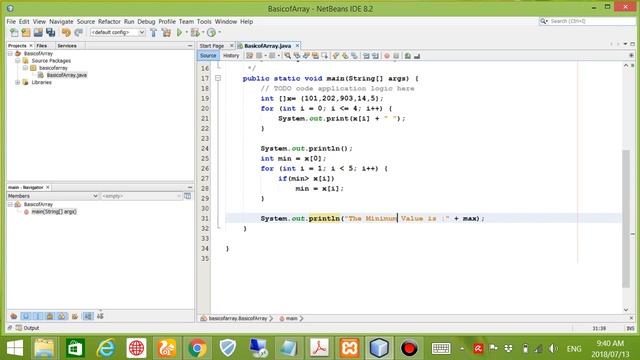Click the Build Project hammer icon
The width and height of the screenshot is (640, 360).
coord(153,32)
